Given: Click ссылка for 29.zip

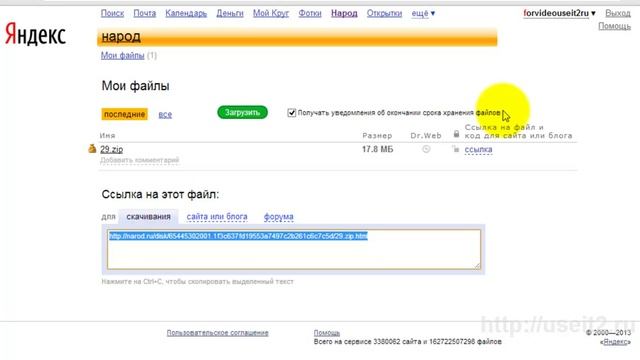Looking at the screenshot, I should (x=478, y=149).
